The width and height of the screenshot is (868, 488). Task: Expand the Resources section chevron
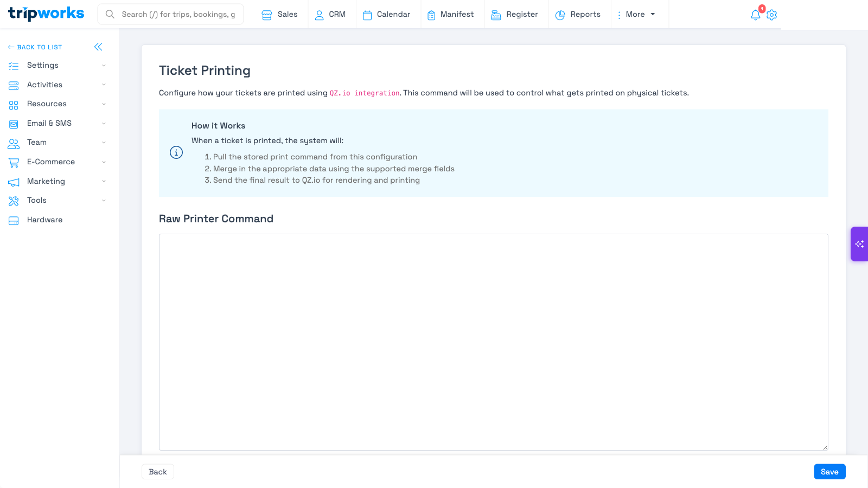tap(104, 104)
